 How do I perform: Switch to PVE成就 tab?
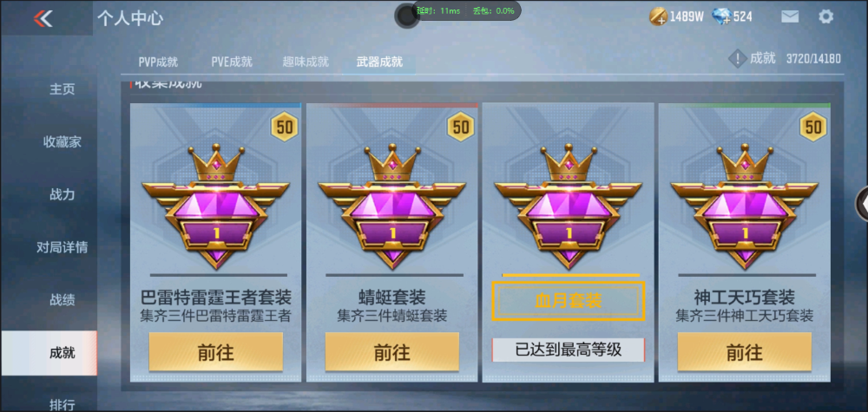click(232, 62)
